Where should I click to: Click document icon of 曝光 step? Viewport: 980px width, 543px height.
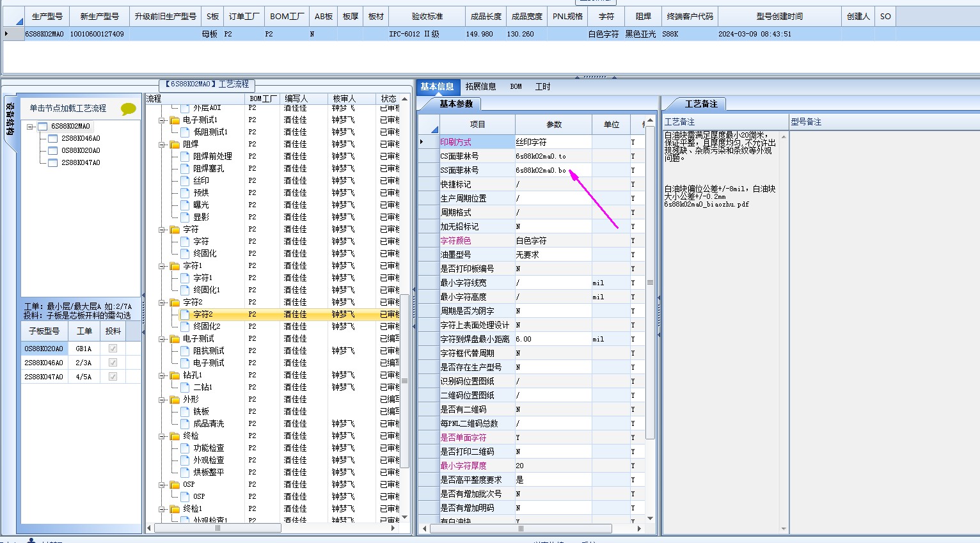186,205
